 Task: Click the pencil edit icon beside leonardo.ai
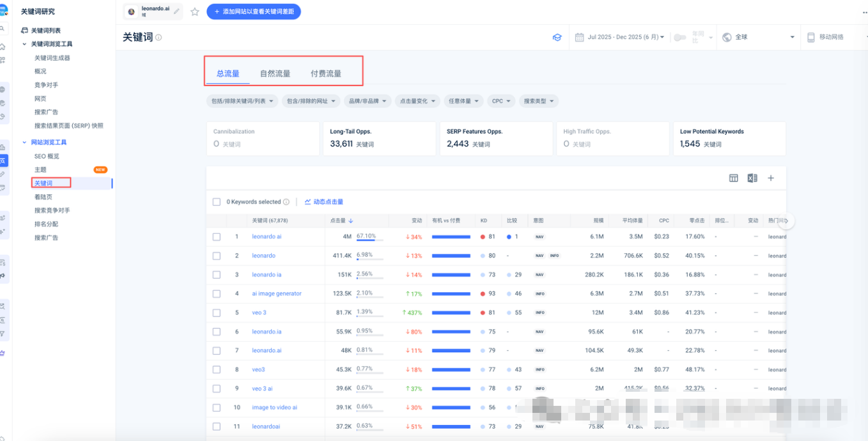point(176,12)
